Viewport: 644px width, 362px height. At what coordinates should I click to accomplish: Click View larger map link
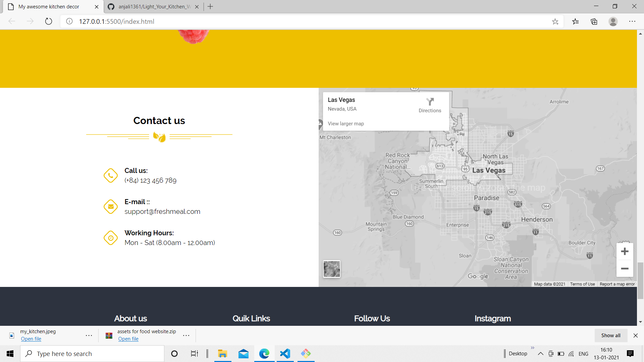[x=345, y=124]
